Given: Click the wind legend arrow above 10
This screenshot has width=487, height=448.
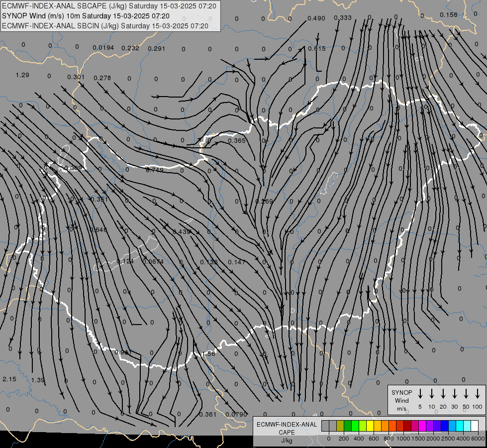Looking at the screenshot, I should [x=431, y=394].
